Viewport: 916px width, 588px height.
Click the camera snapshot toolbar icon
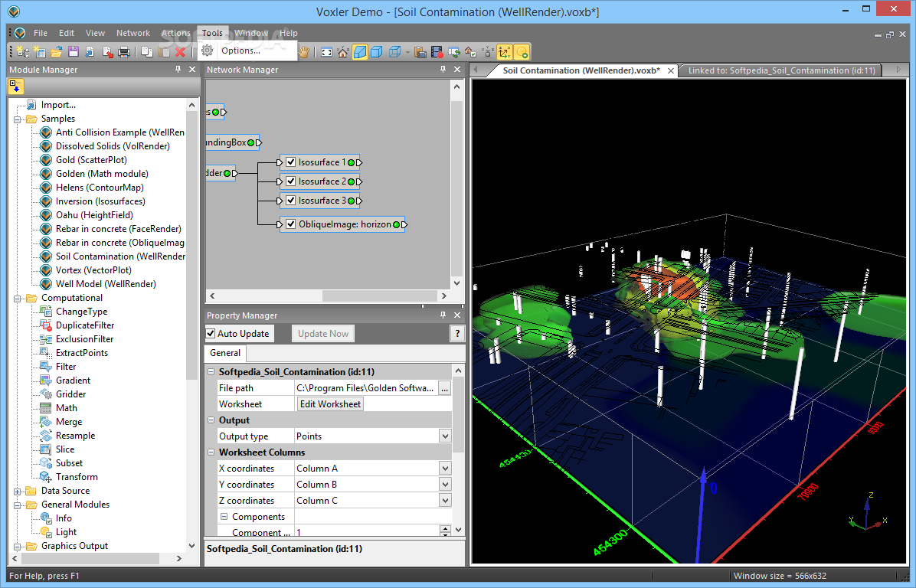coord(420,52)
